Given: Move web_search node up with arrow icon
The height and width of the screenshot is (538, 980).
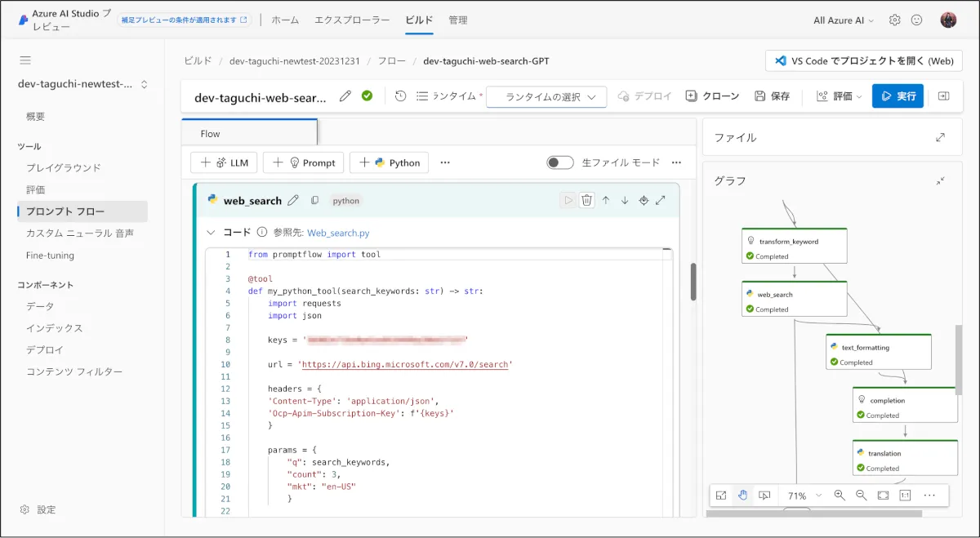Looking at the screenshot, I should 606,200.
